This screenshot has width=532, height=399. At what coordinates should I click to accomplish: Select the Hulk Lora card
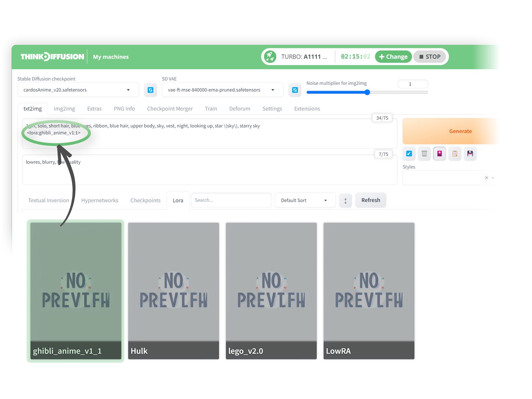point(174,291)
